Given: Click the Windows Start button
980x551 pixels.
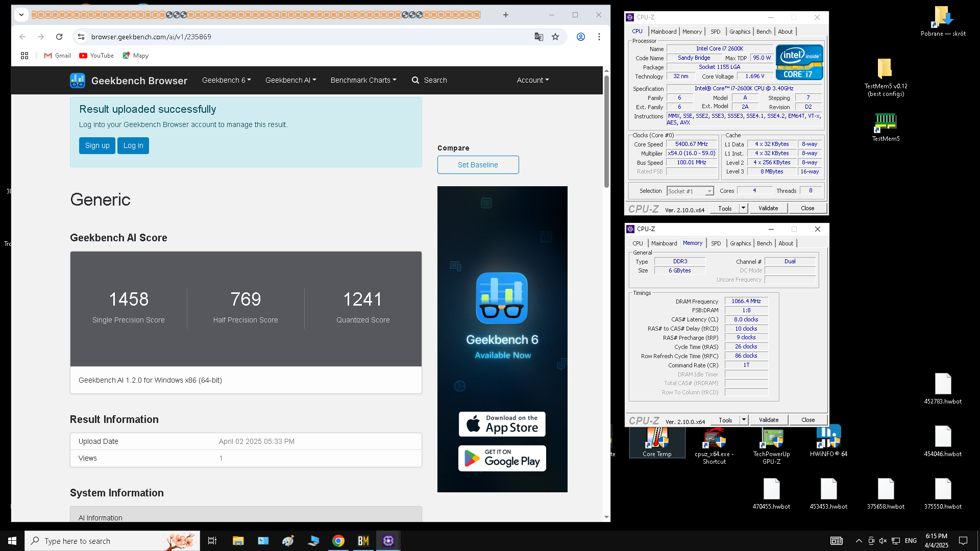Looking at the screenshot, I should point(12,541).
